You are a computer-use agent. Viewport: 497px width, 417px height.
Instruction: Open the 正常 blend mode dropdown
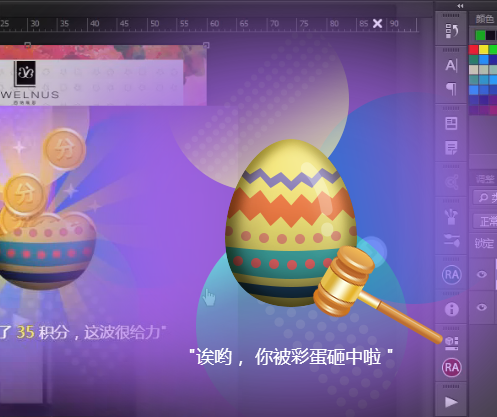[x=485, y=221]
